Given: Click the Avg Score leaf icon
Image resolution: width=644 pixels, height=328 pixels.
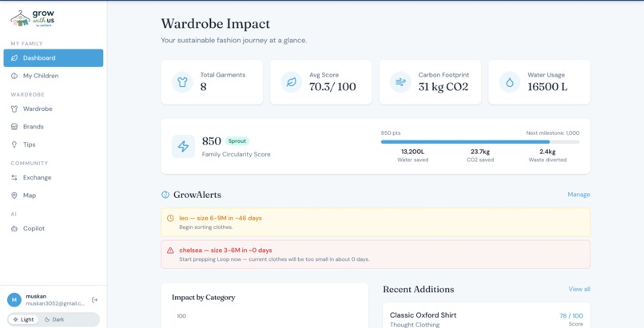Looking at the screenshot, I should [292, 82].
